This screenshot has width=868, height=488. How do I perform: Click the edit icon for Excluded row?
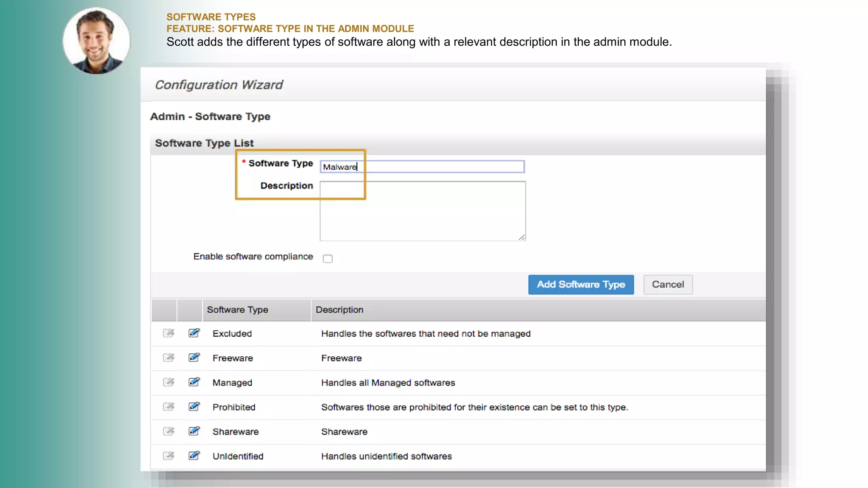(194, 333)
